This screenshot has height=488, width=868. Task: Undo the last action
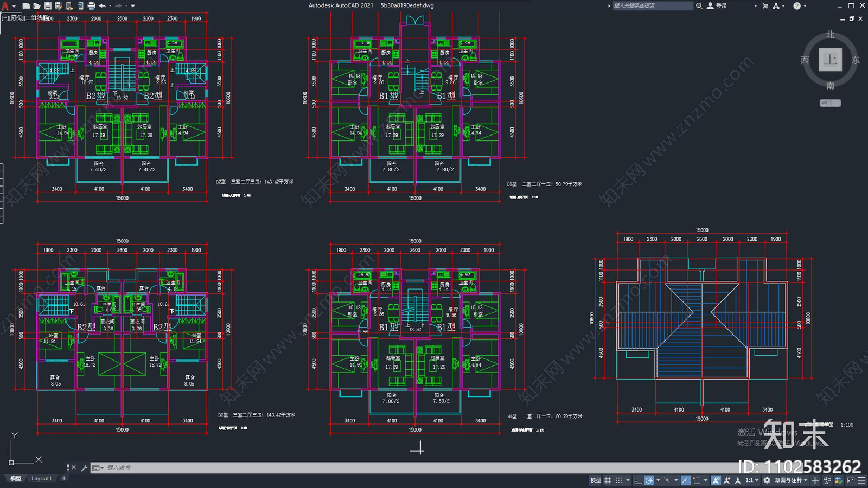[102, 5]
